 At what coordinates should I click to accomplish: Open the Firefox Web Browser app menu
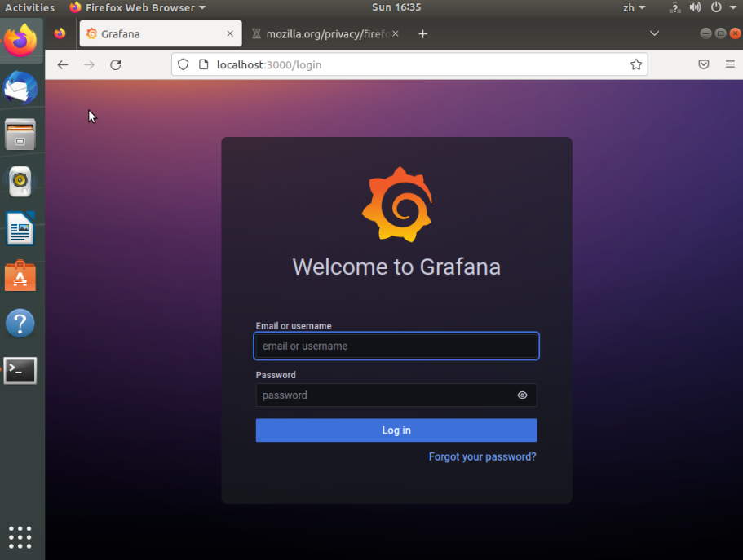137,7
